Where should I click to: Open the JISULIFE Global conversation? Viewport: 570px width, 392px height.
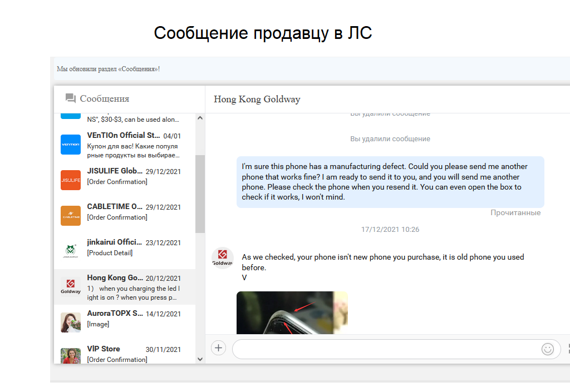(x=125, y=180)
